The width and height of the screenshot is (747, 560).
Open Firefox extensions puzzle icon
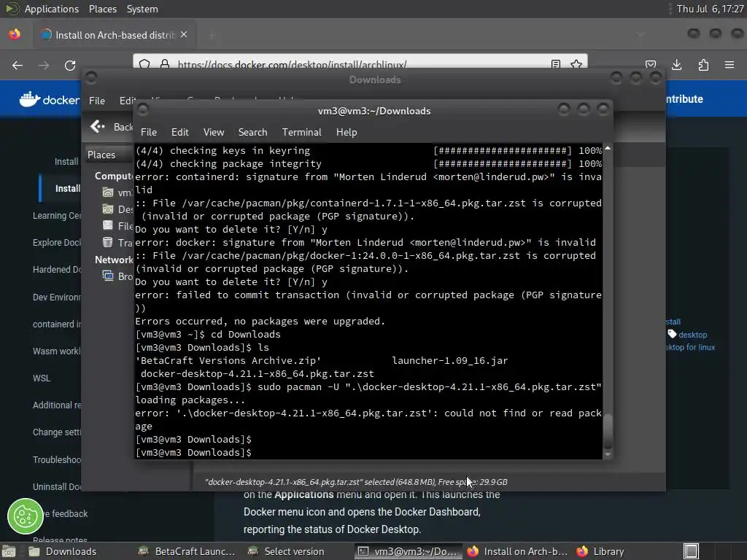[703, 65]
